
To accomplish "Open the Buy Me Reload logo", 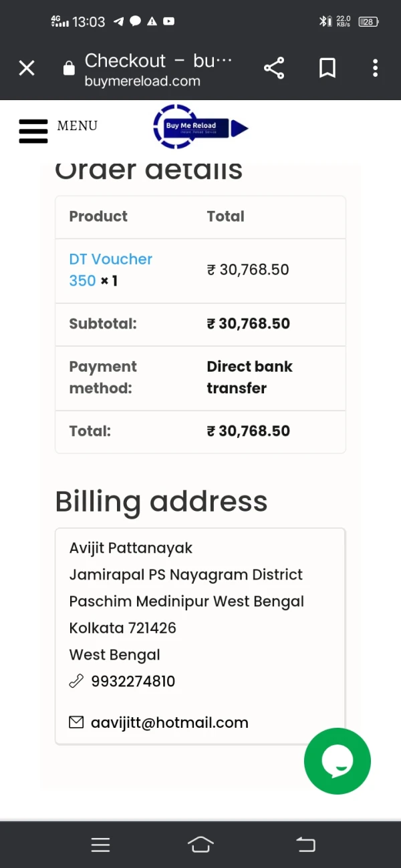I will [x=200, y=126].
